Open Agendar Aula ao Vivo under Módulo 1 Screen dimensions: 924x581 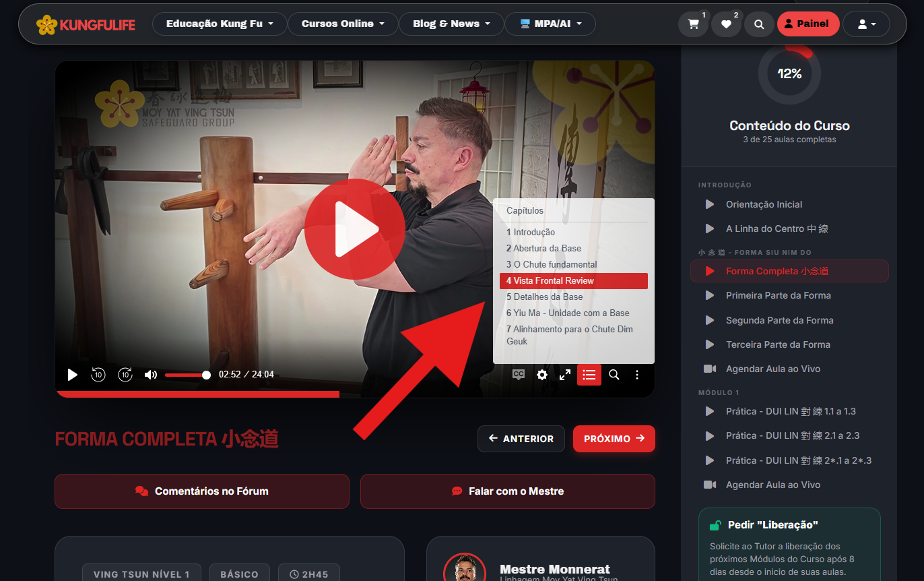coord(789,485)
